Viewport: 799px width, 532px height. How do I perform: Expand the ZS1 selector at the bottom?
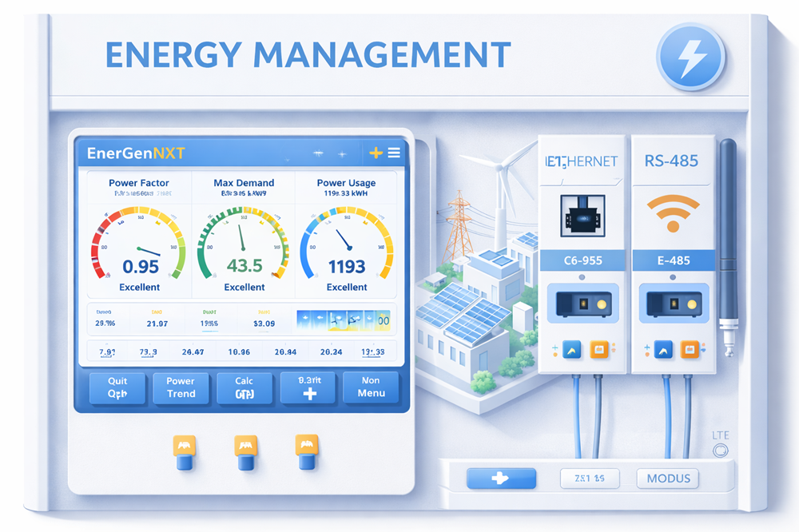(x=589, y=478)
